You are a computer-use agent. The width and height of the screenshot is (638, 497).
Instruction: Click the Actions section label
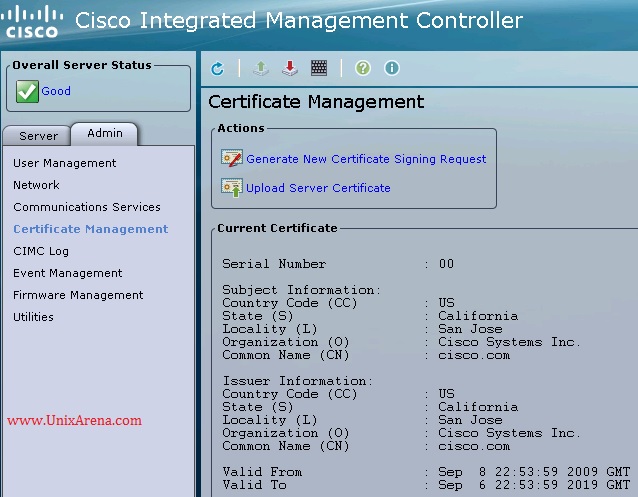(x=241, y=128)
